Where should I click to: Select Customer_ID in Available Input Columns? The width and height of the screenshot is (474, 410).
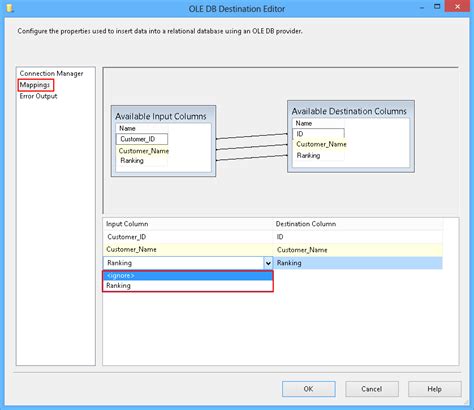[142, 139]
